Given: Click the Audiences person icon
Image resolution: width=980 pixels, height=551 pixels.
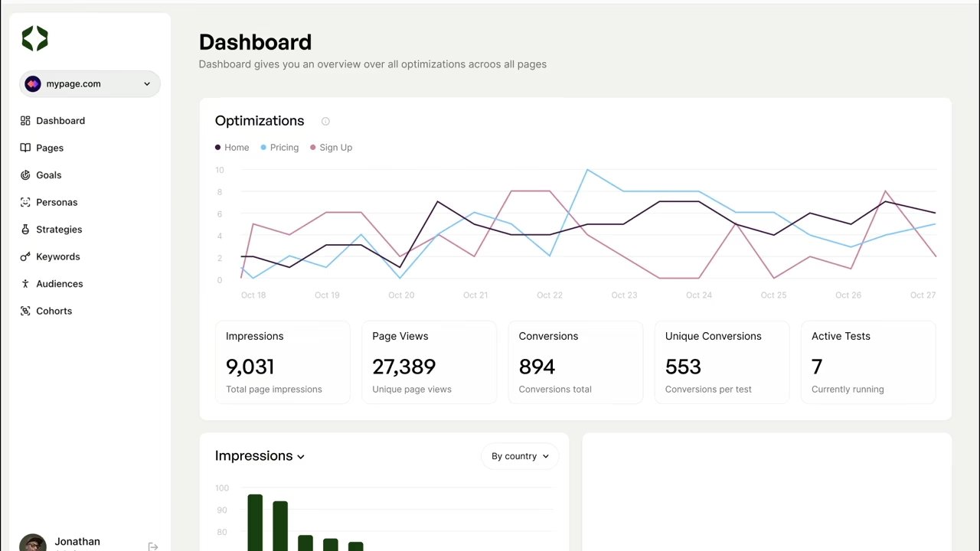Looking at the screenshot, I should tap(25, 283).
